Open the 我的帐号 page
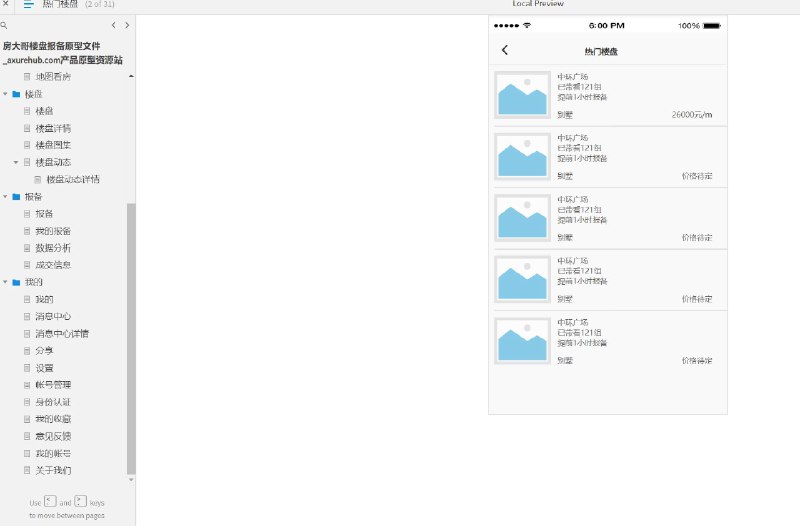 pos(53,453)
